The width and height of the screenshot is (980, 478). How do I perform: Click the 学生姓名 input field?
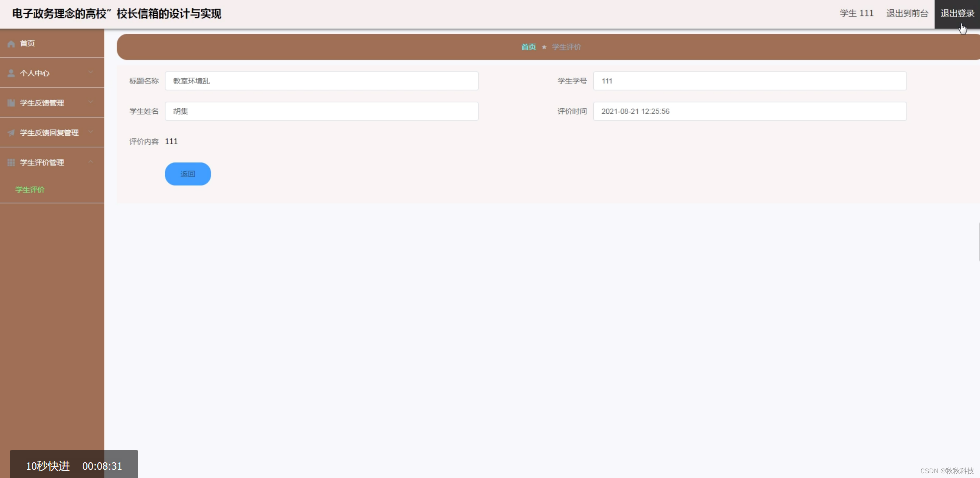click(321, 111)
